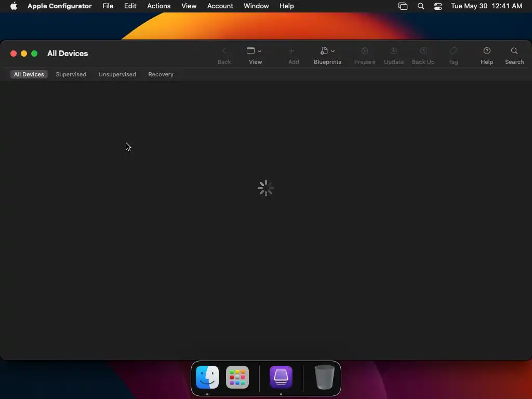Image resolution: width=532 pixels, height=399 pixels.
Task: Close the All Devices window
Action: 14,54
